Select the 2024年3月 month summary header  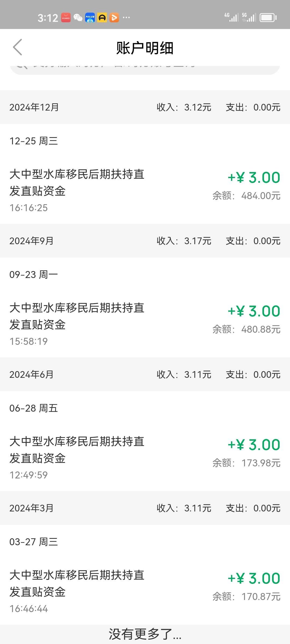[145, 508]
